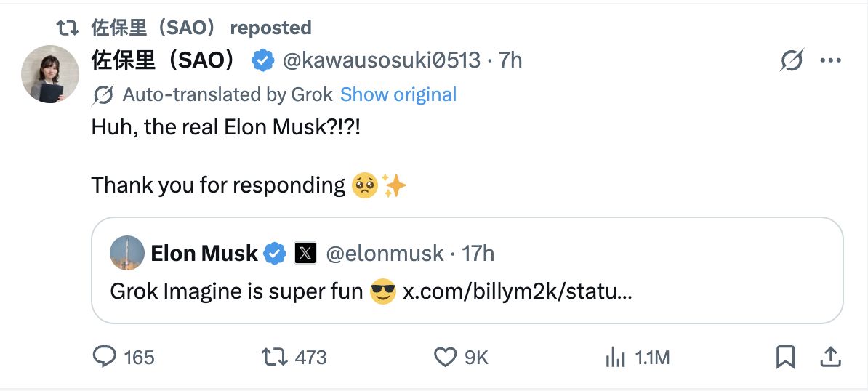The height and width of the screenshot is (391, 868).
Task: Open SAO's profile avatar photo
Action: [x=49, y=74]
